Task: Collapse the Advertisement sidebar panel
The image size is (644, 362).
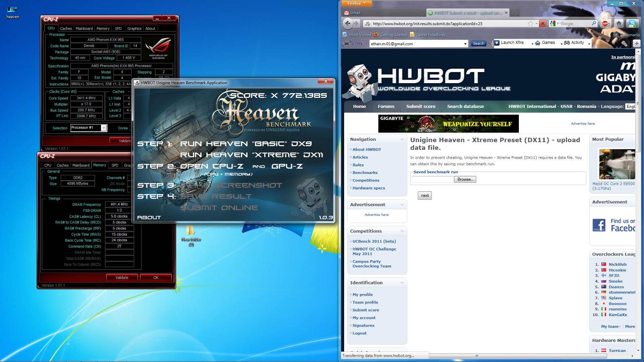Action: pyautogui.click(x=402, y=205)
